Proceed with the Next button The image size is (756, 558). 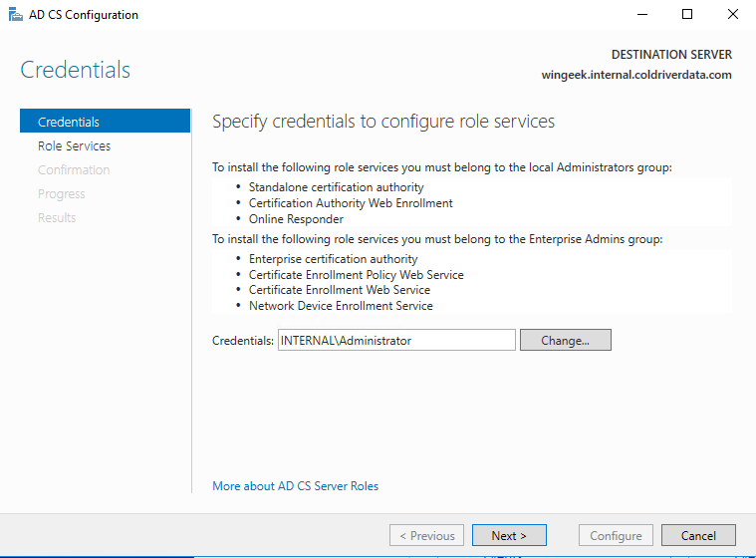(x=509, y=535)
